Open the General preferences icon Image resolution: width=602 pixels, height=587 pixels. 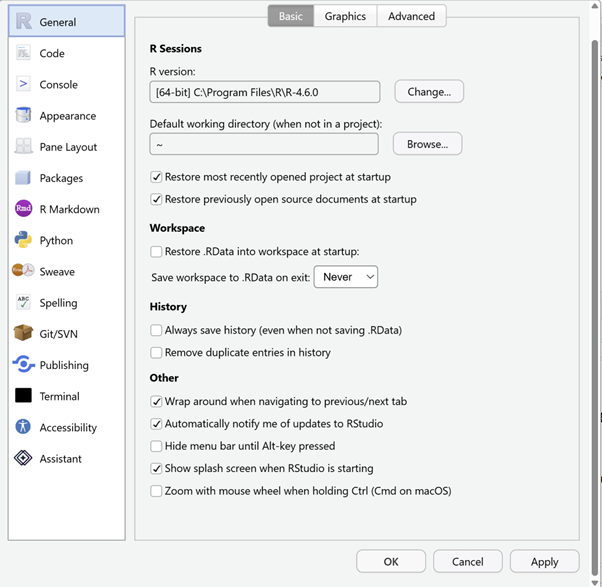[23, 21]
